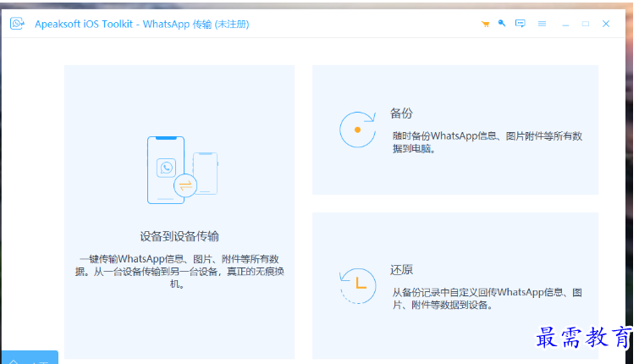
Task: Maximize the Apeaksoft window
Action: (585, 24)
